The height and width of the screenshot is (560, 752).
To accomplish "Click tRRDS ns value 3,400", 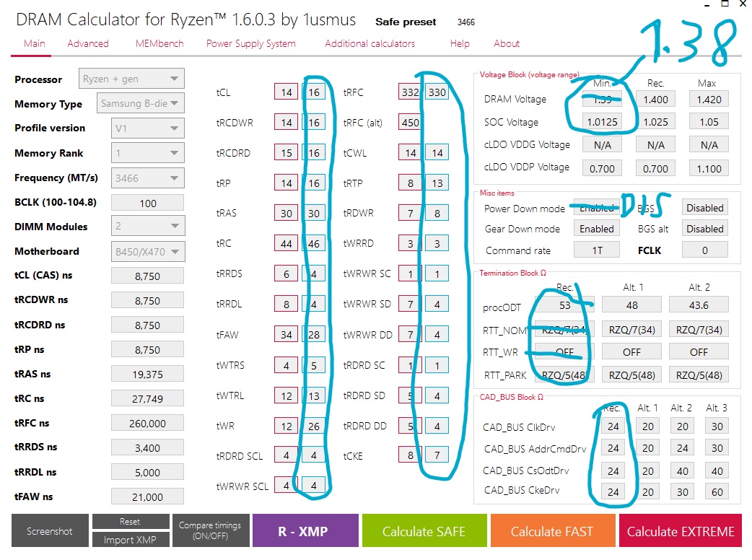I will pos(148,448).
